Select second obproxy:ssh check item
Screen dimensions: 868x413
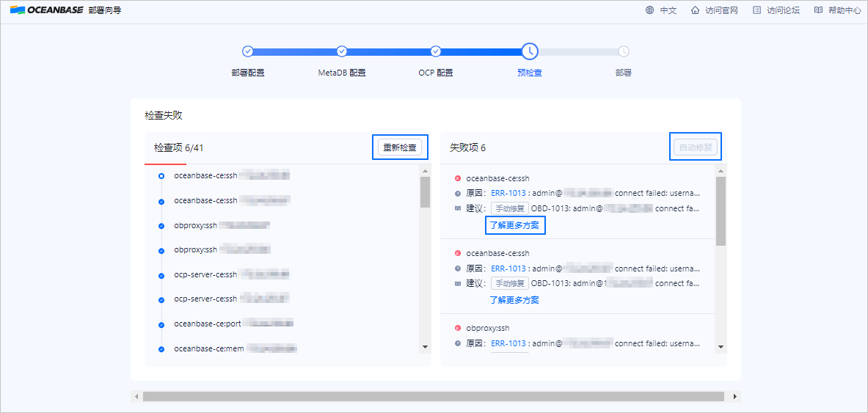pyautogui.click(x=222, y=249)
